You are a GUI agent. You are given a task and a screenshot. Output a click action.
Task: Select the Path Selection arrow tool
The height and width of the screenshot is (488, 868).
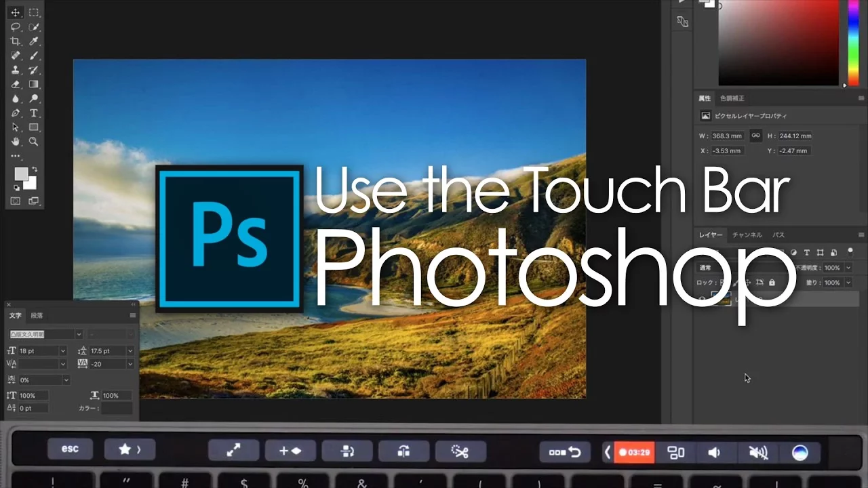click(16, 127)
